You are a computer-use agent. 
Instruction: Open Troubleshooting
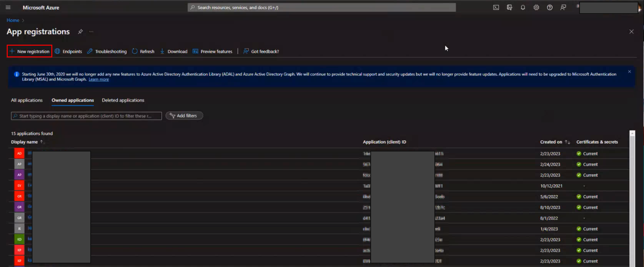pos(107,51)
